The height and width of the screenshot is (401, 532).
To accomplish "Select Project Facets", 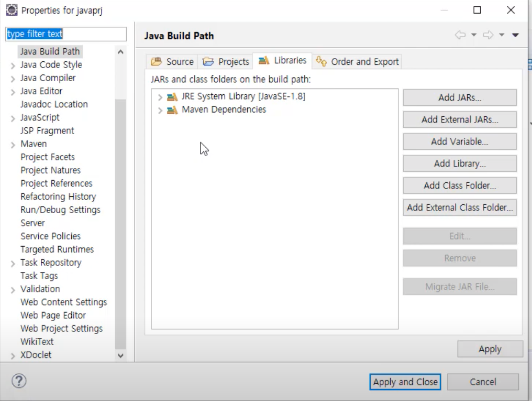I will pyautogui.click(x=48, y=157).
